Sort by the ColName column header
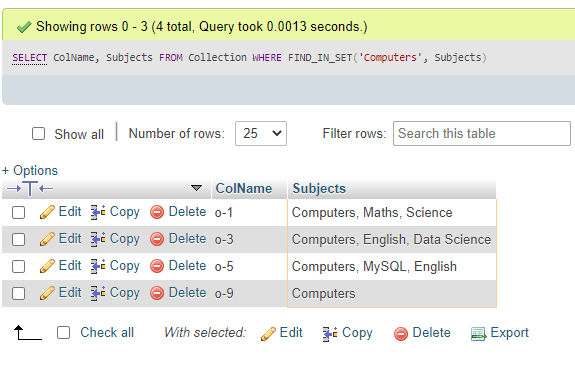The image size is (575, 371). point(244,188)
